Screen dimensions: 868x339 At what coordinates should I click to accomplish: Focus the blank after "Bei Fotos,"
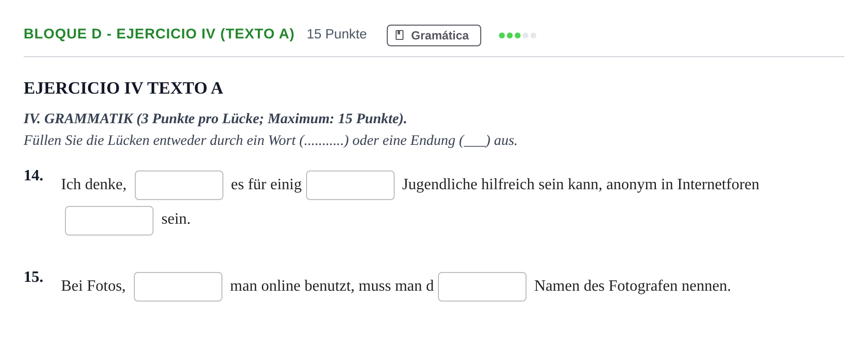click(x=178, y=287)
